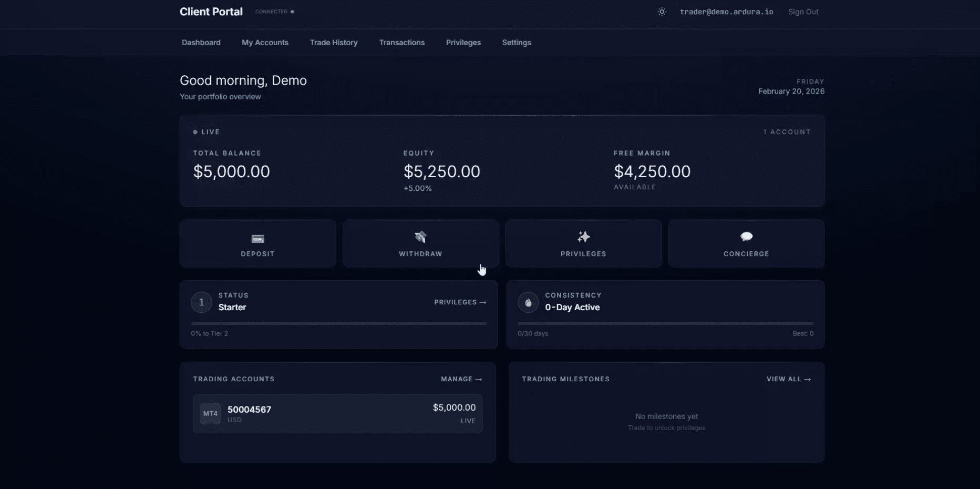
Task: Click the DEPOSIT button label
Action: (x=257, y=254)
